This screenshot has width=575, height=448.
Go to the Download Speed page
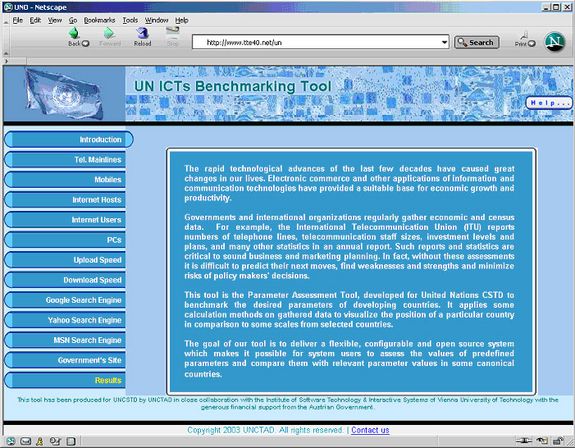click(x=65, y=280)
